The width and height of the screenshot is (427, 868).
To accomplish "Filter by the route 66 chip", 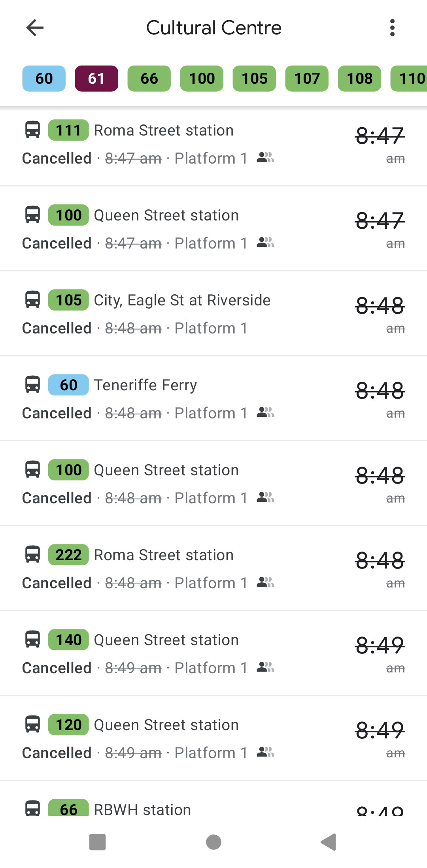I will coord(149,78).
